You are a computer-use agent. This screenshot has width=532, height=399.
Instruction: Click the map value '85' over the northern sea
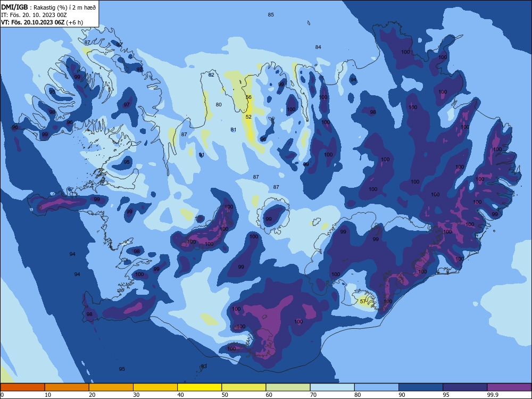pos(271,14)
